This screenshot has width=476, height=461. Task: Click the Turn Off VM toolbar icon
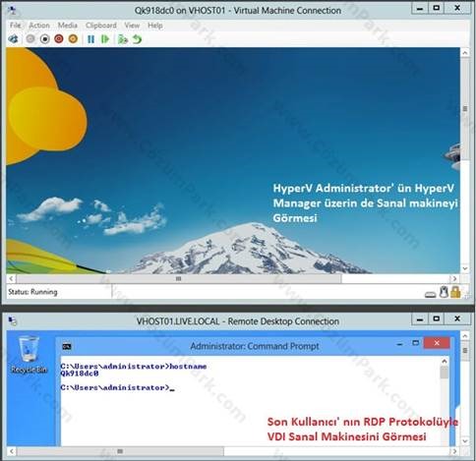(x=44, y=39)
